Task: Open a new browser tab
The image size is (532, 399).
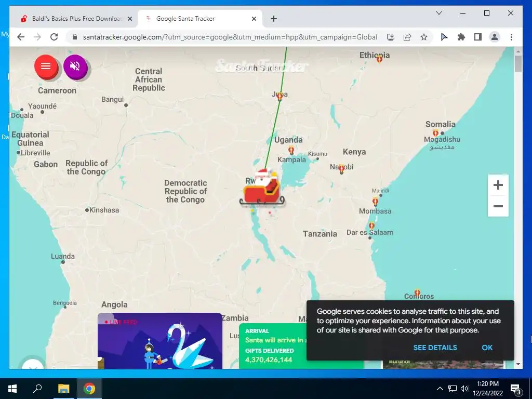Action: pos(274,19)
